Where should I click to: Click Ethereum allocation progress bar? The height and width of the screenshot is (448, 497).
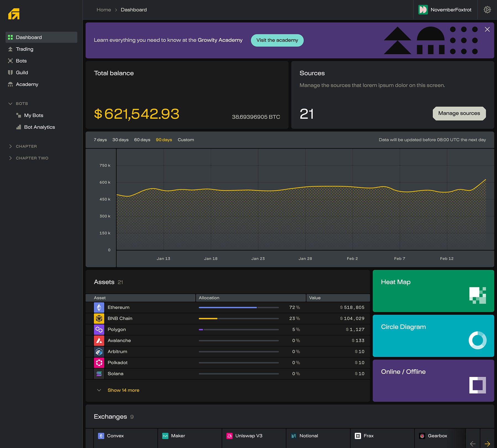coord(239,307)
